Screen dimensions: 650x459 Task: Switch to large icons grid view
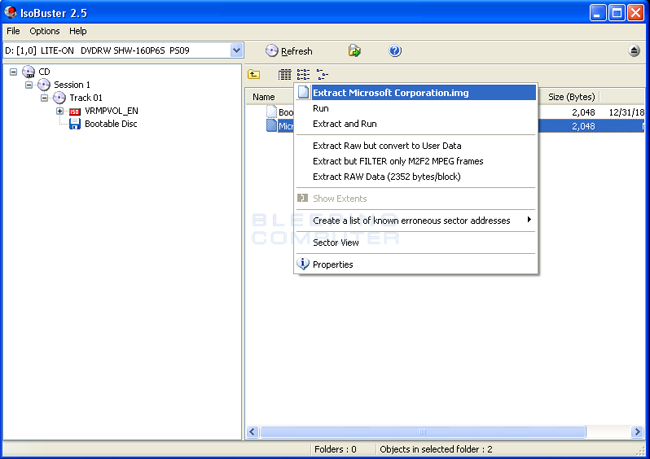tap(284, 75)
